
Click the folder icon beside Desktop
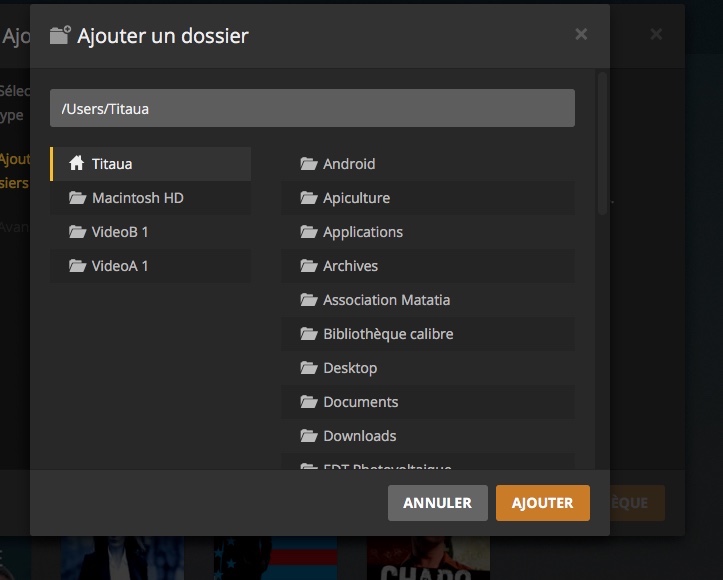click(x=309, y=368)
